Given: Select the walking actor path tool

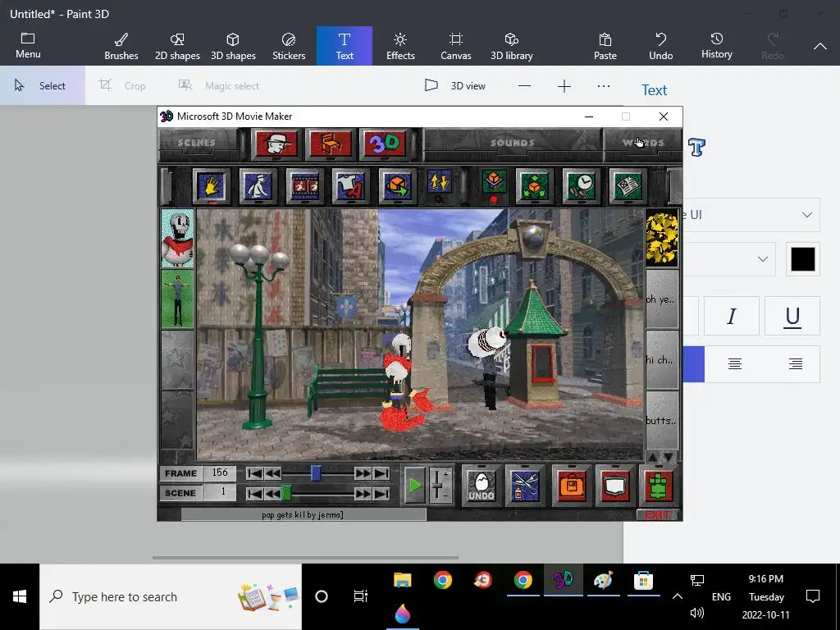Looking at the screenshot, I should point(258,185).
